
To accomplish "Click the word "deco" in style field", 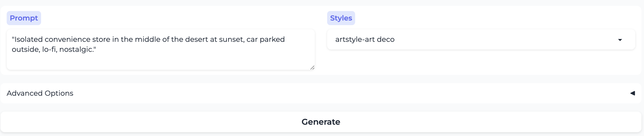I will (x=386, y=40).
